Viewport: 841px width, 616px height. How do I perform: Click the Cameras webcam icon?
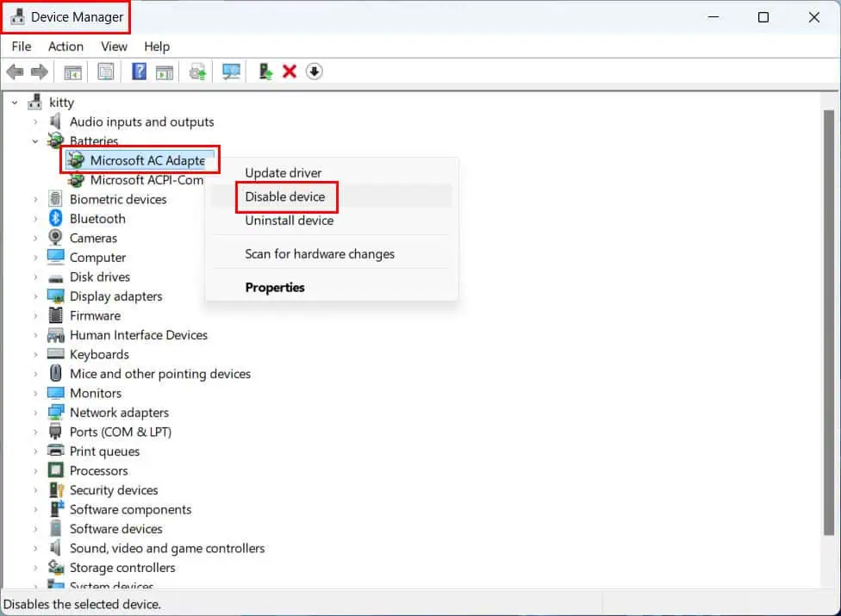[55, 238]
